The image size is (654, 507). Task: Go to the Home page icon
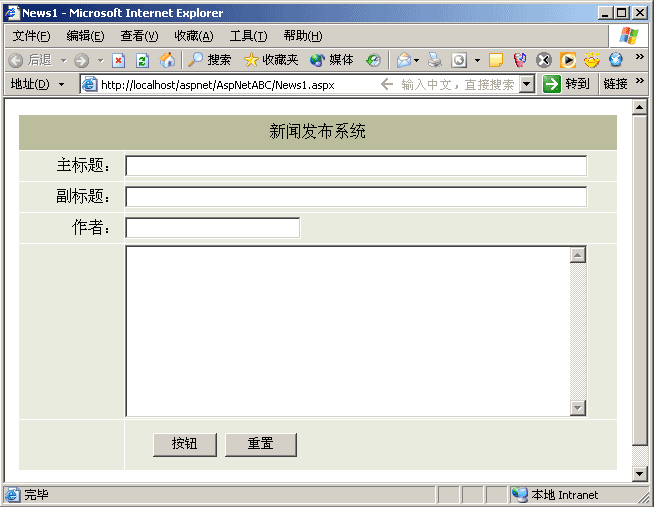[x=167, y=60]
